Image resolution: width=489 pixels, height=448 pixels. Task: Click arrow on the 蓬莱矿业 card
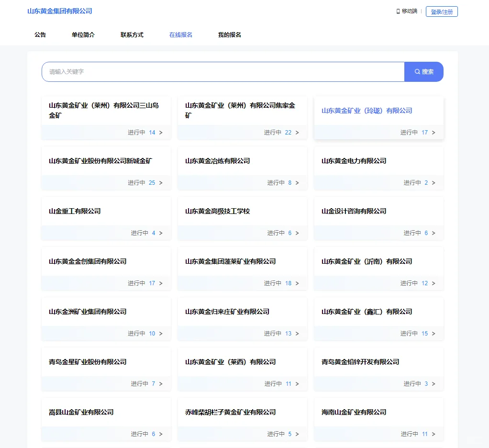pyautogui.click(x=297, y=283)
